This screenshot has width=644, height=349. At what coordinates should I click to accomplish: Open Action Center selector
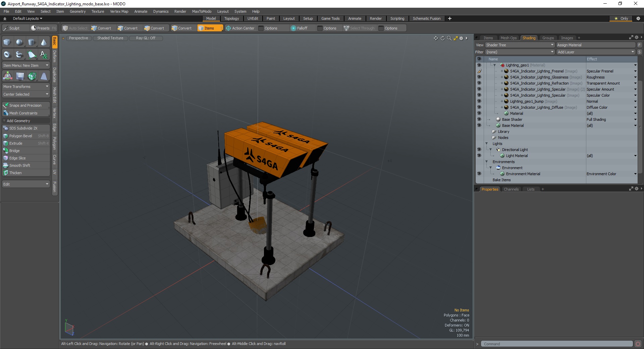coord(240,28)
